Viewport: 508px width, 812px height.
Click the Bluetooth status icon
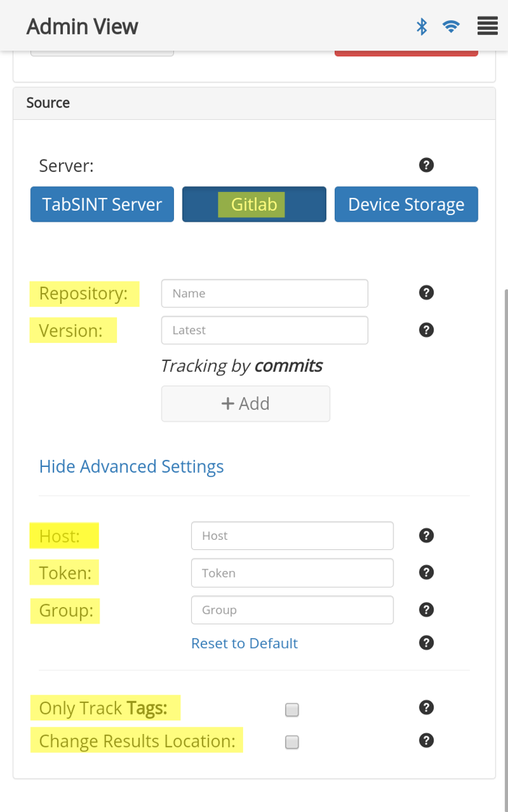(x=422, y=27)
